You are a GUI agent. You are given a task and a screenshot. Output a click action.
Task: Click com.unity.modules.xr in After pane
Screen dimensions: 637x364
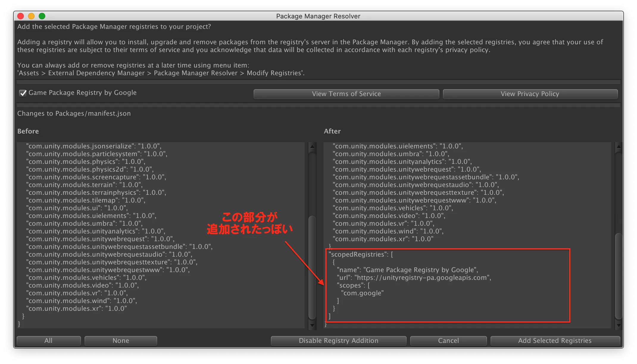coord(383,239)
